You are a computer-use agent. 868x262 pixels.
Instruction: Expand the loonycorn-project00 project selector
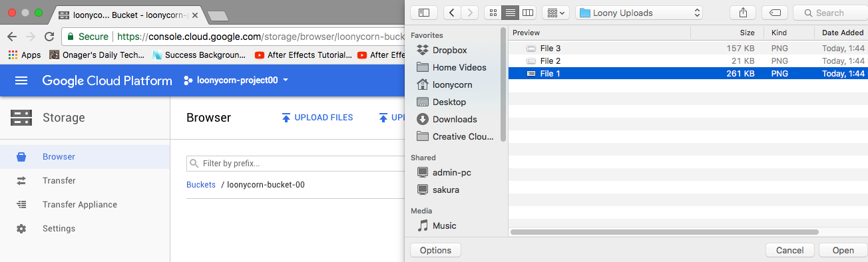coord(236,80)
